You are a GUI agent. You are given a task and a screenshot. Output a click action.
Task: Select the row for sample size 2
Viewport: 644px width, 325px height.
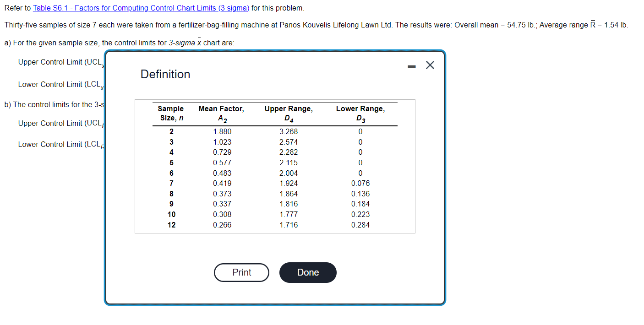click(171, 131)
